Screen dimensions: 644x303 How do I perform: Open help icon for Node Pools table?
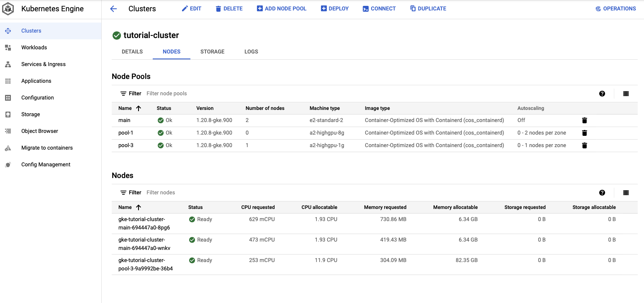(602, 94)
